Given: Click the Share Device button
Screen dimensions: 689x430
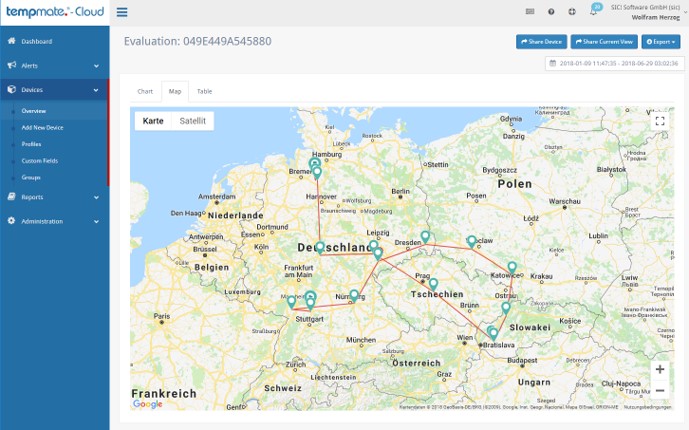Looking at the screenshot, I should point(541,42).
